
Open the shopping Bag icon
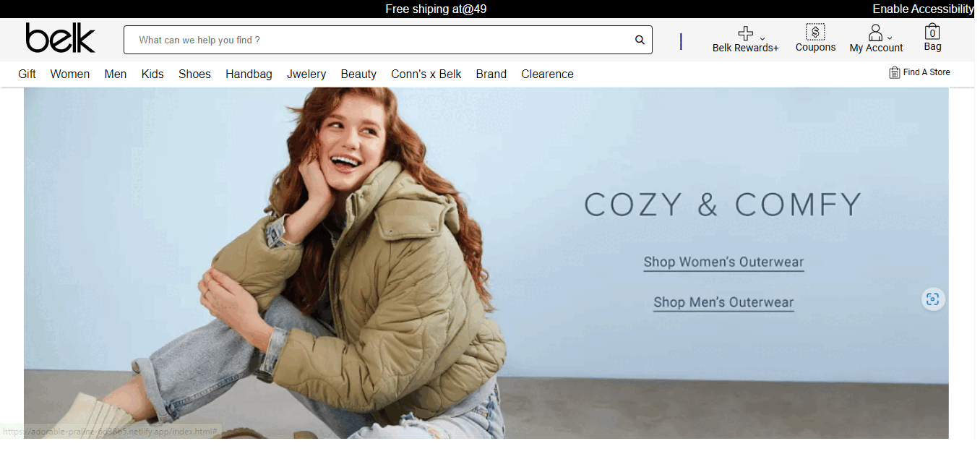[x=932, y=32]
